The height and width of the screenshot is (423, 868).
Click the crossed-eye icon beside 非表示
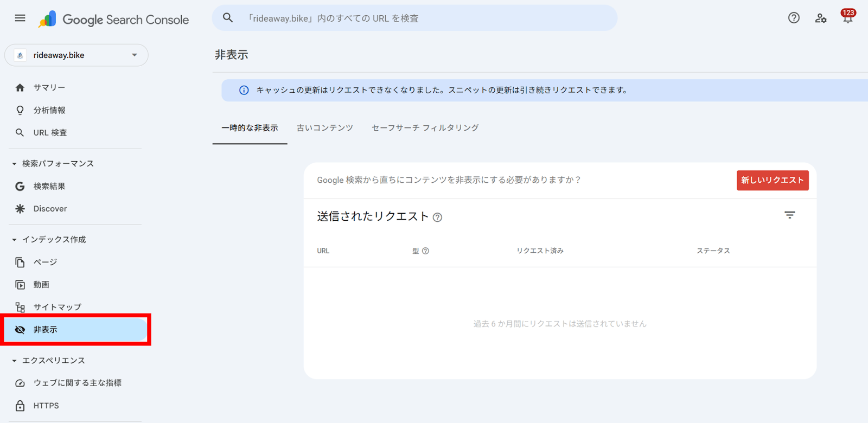click(x=20, y=330)
